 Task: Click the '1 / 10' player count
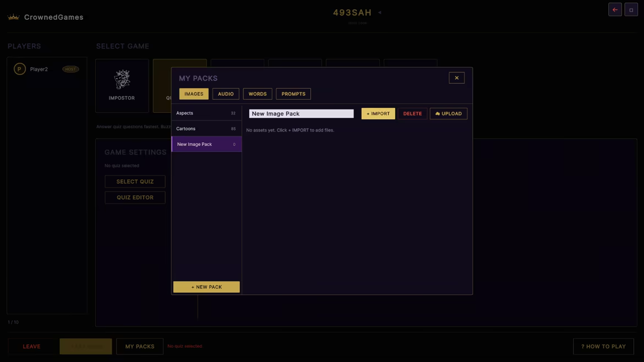click(x=13, y=322)
